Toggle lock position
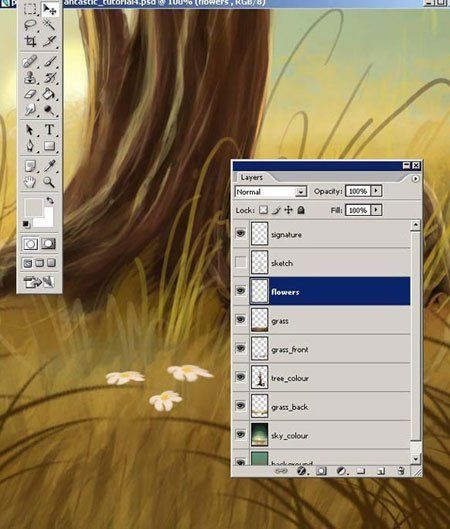450x529 pixels. tap(288, 210)
